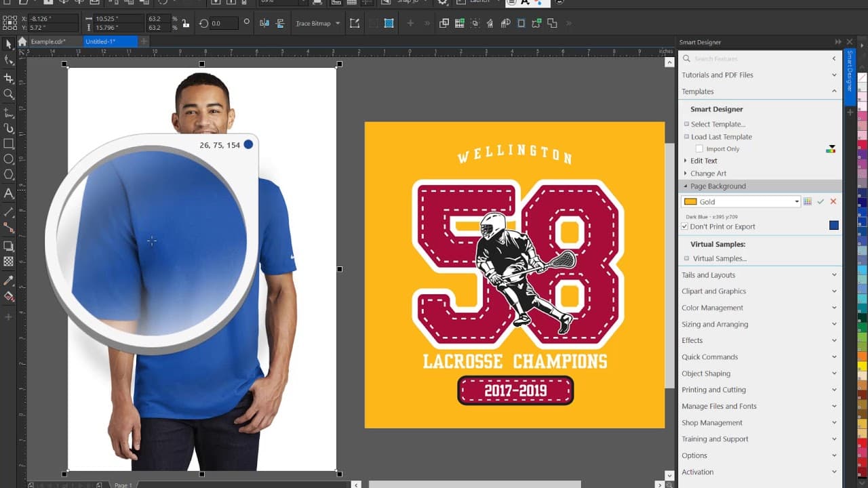Click the mirror vertically icon

coord(281,23)
